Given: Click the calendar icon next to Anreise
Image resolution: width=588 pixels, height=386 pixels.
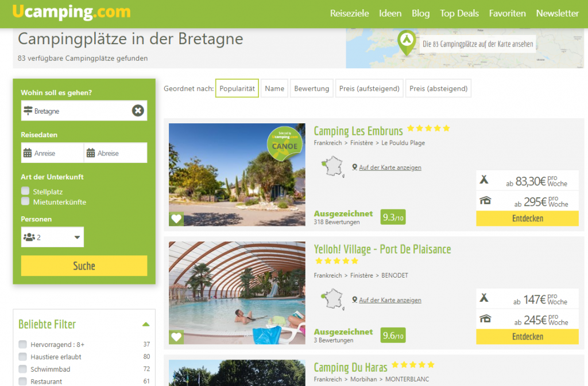Looking at the screenshot, I should 28,153.
